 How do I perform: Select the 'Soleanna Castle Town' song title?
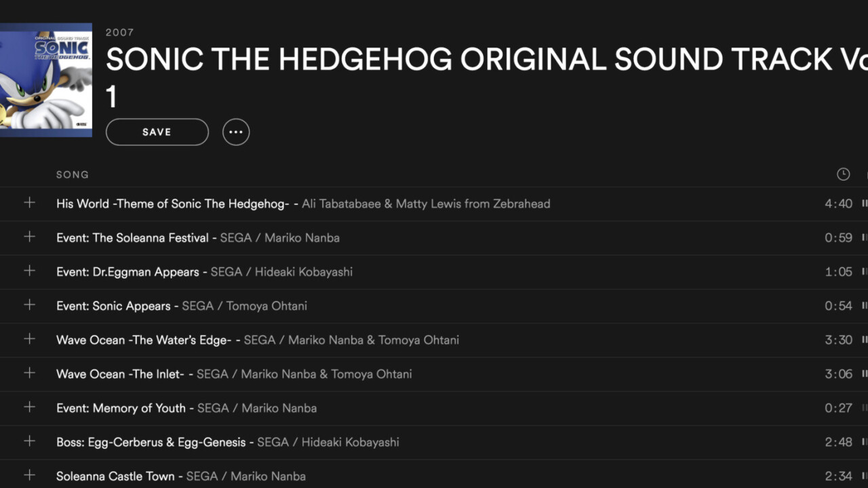coord(115,476)
